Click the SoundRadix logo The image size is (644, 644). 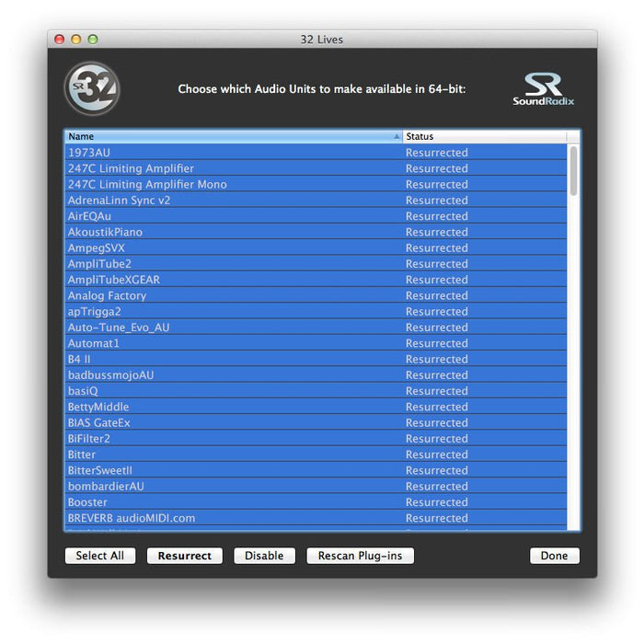click(543, 89)
